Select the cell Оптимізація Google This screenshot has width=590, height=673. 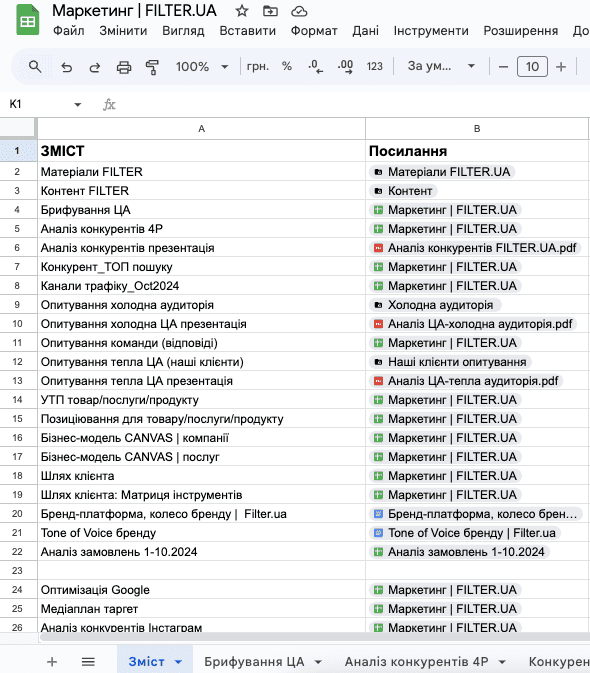coord(202,590)
